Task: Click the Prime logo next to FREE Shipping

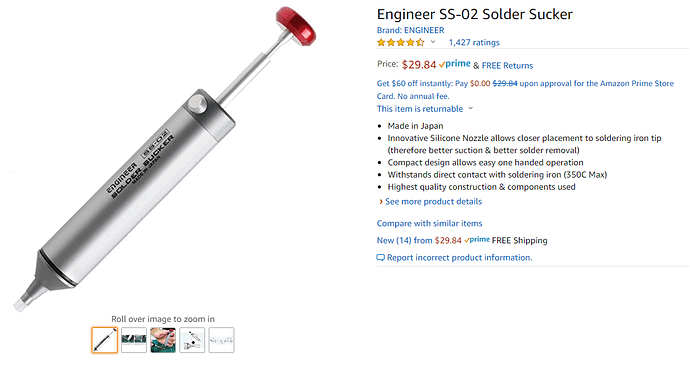Action: (x=477, y=240)
